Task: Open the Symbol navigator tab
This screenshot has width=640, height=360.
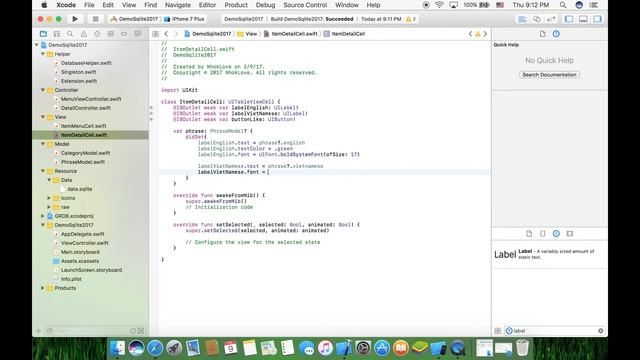Action: (x=57, y=34)
